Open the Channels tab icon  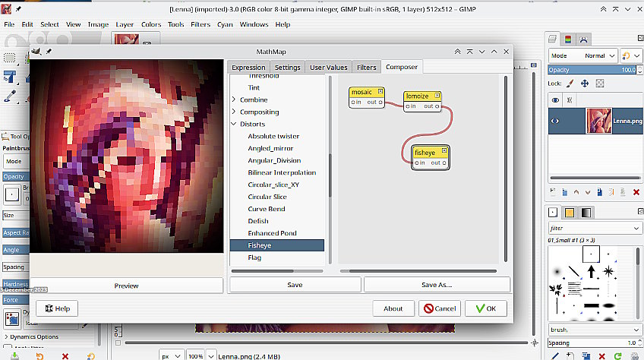pos(568,39)
